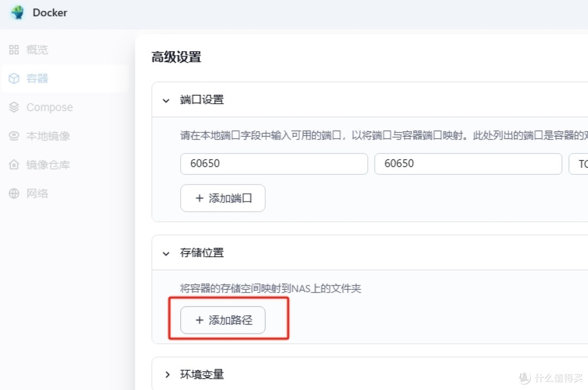This screenshot has width=588, height=390.
Task: Expand the 环境变量 environment variables section
Action: (168, 374)
